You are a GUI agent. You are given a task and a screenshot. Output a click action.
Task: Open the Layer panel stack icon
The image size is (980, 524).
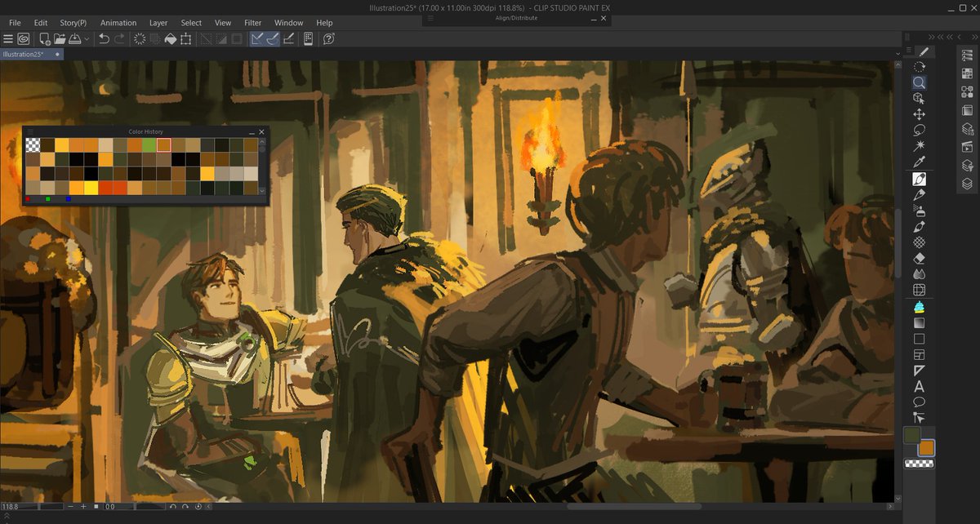(968, 184)
